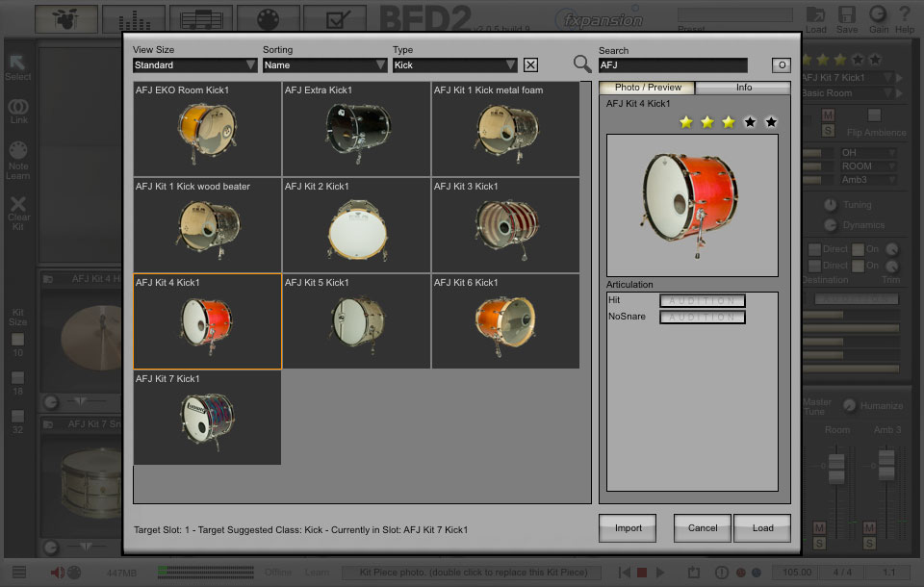Click next arrow beside AFJ Kit 7 Kick1
924x587 pixels.
[899, 78]
